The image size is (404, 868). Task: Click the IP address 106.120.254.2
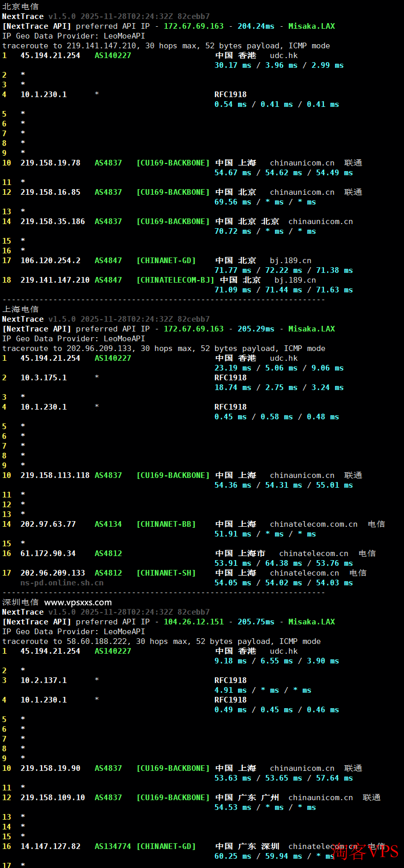(x=50, y=261)
